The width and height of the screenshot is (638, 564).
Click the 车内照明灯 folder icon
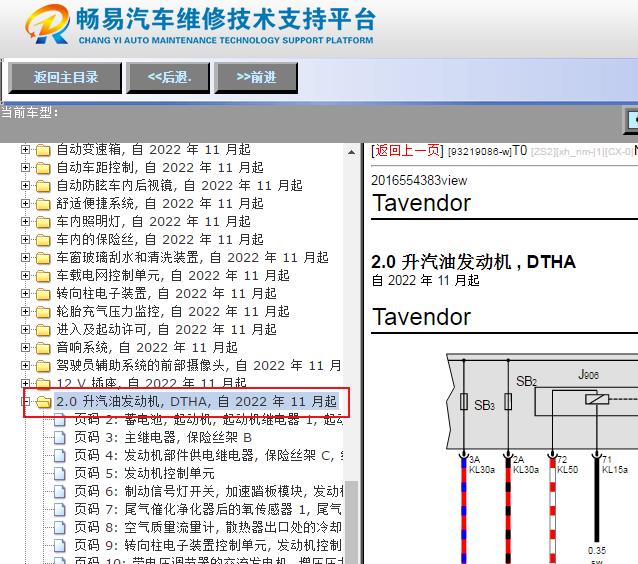click(x=43, y=222)
